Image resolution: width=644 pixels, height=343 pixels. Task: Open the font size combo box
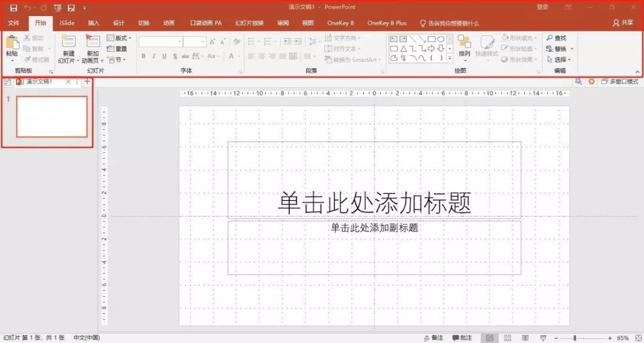pos(194,42)
